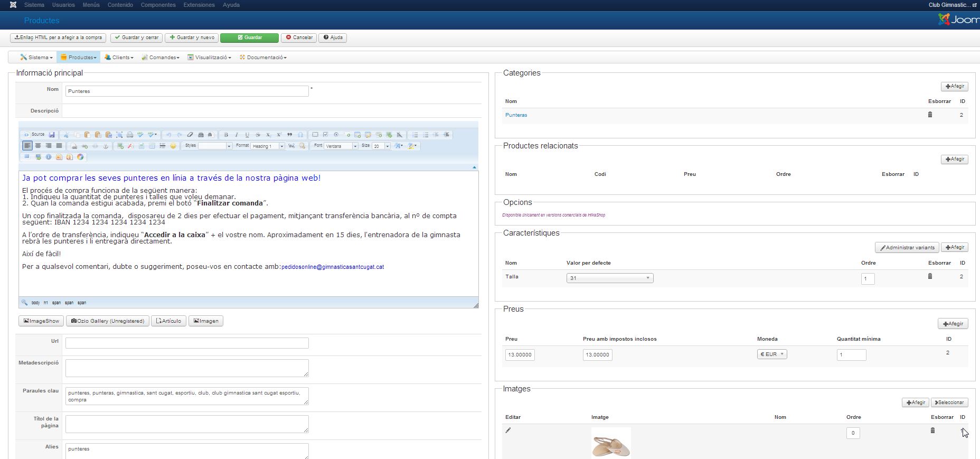Open the Comandes menu
The width and height of the screenshot is (980, 459).
(161, 58)
